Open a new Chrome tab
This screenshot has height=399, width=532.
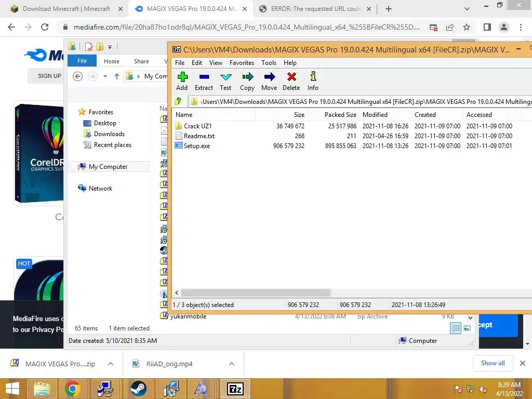tap(389, 9)
